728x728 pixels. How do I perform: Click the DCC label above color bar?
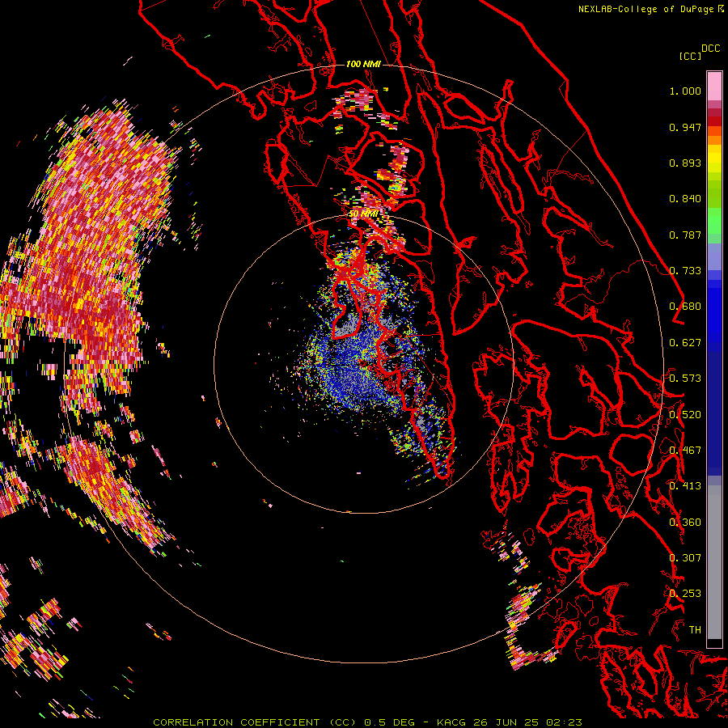click(x=711, y=49)
